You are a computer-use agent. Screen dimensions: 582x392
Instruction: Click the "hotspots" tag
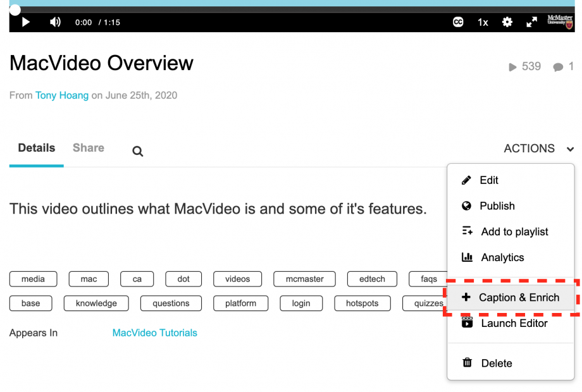[362, 303]
